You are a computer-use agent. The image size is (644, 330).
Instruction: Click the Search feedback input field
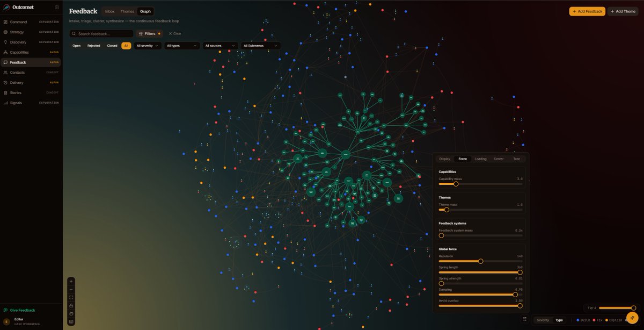click(101, 34)
